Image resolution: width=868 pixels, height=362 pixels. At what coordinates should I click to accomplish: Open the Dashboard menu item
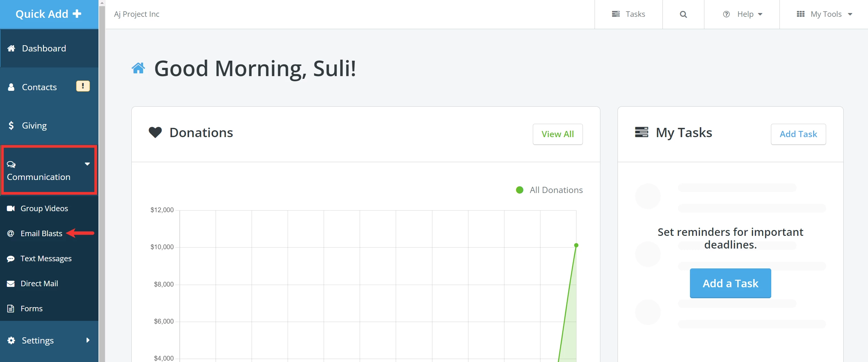tap(49, 48)
